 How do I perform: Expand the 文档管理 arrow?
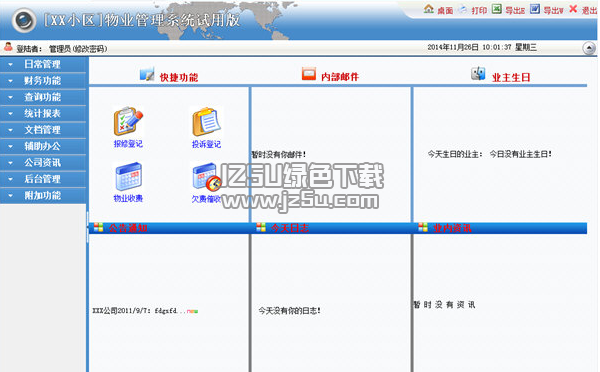pyautogui.click(x=10, y=130)
